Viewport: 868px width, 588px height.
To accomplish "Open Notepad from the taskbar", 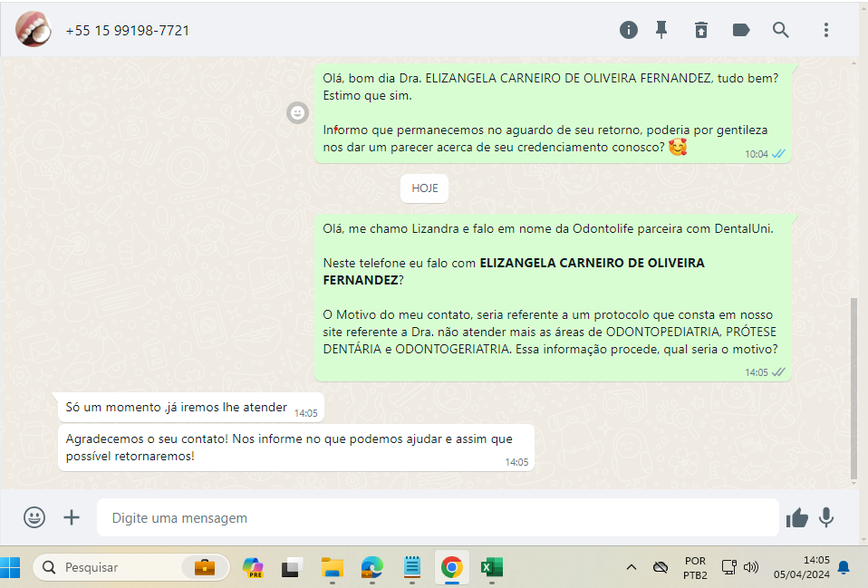I will click(x=412, y=567).
